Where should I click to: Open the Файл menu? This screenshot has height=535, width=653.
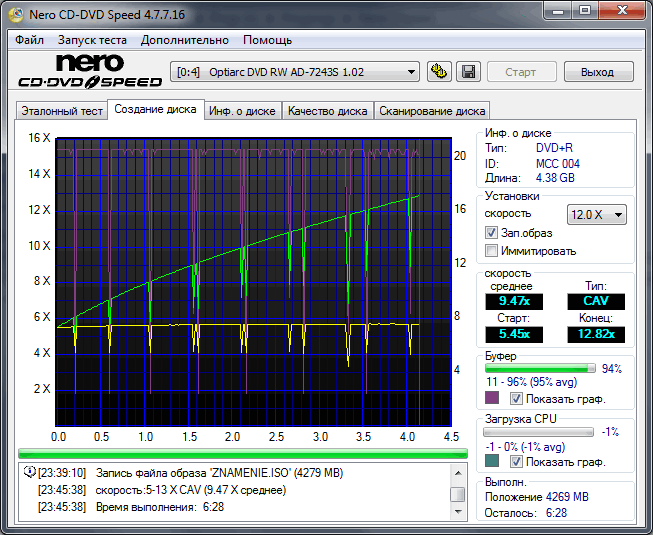point(30,40)
